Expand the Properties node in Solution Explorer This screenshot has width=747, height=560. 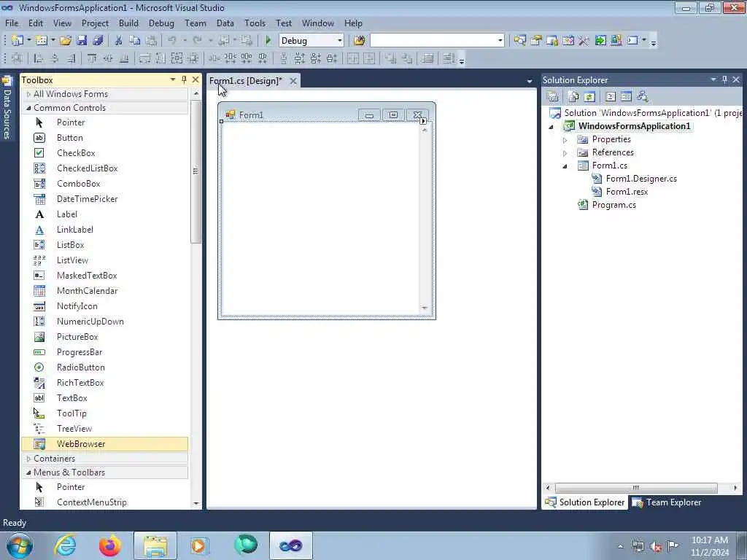pyautogui.click(x=565, y=140)
